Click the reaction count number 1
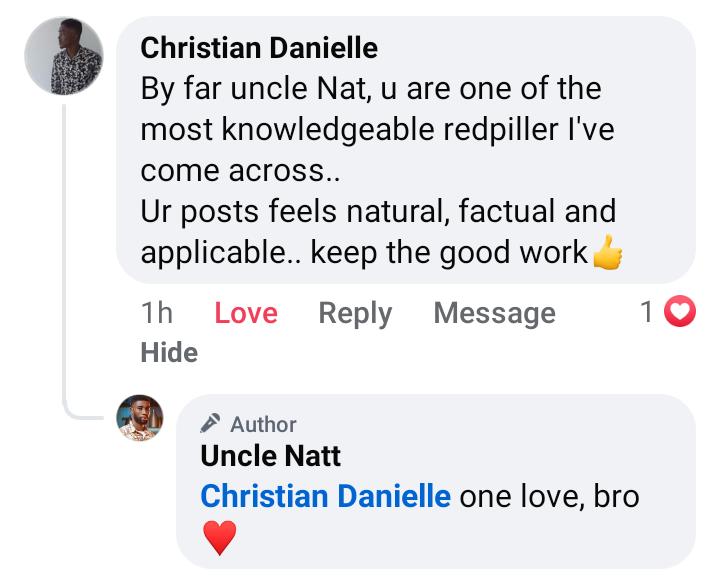The width and height of the screenshot is (719, 580). tap(647, 313)
